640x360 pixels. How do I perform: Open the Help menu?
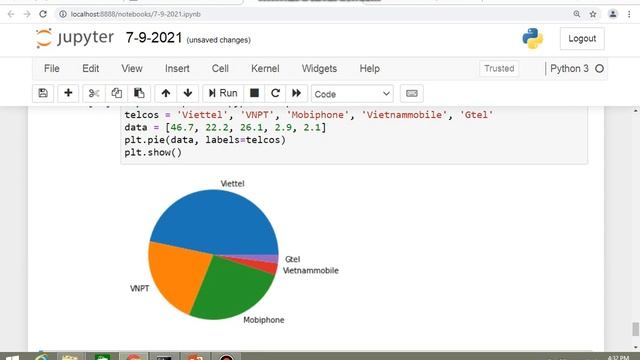tap(370, 69)
